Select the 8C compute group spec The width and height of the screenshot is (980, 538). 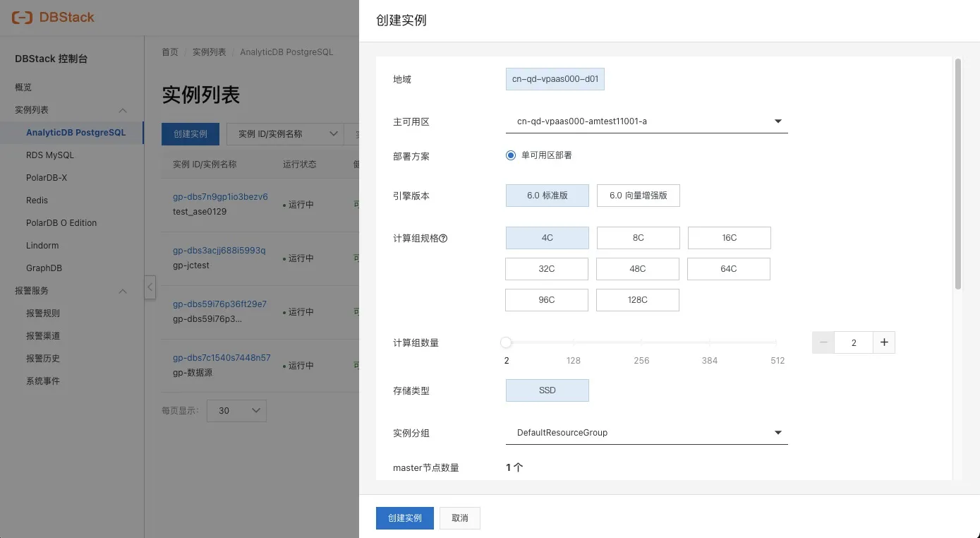pos(639,238)
